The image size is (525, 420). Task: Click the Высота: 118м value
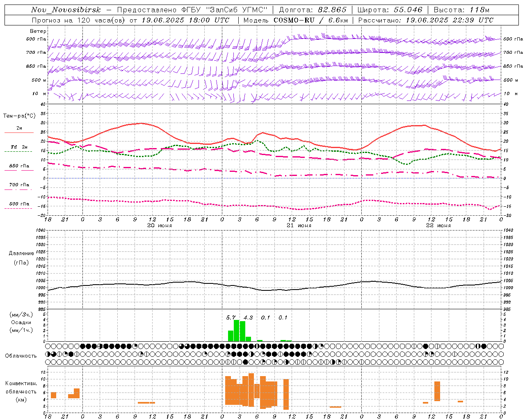(461, 10)
